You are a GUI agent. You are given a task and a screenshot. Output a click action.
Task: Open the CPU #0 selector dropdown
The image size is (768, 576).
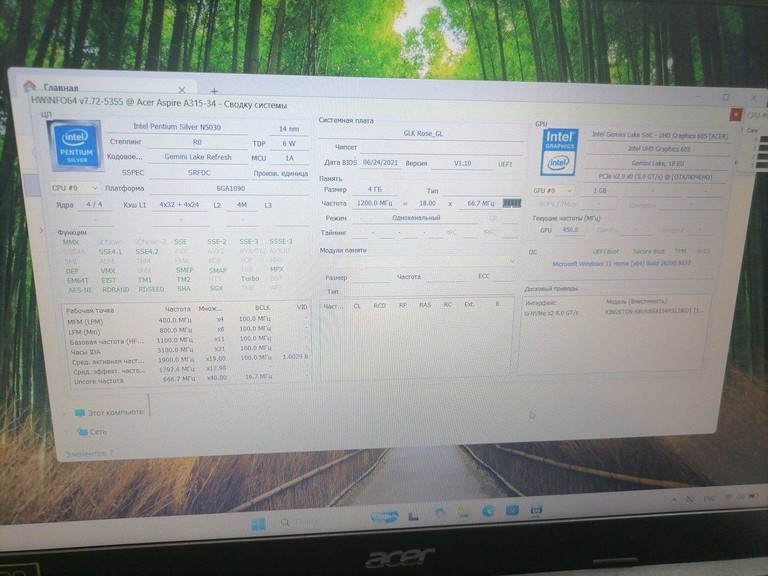[x=74, y=188]
